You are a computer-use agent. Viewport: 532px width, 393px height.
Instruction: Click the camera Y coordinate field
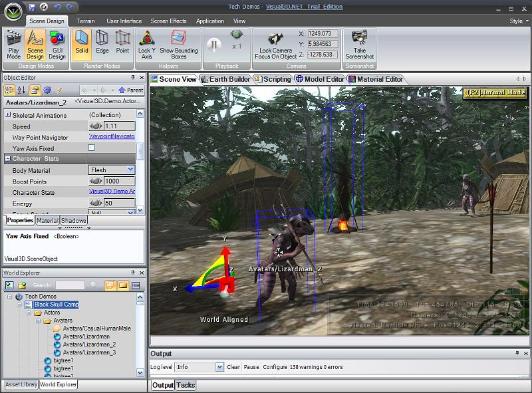click(323, 44)
